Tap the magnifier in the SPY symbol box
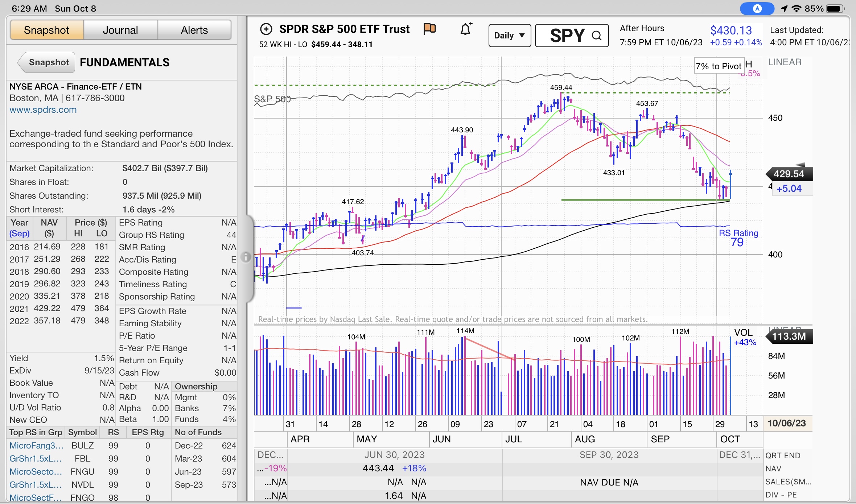The height and width of the screenshot is (504, 856). 597,36
